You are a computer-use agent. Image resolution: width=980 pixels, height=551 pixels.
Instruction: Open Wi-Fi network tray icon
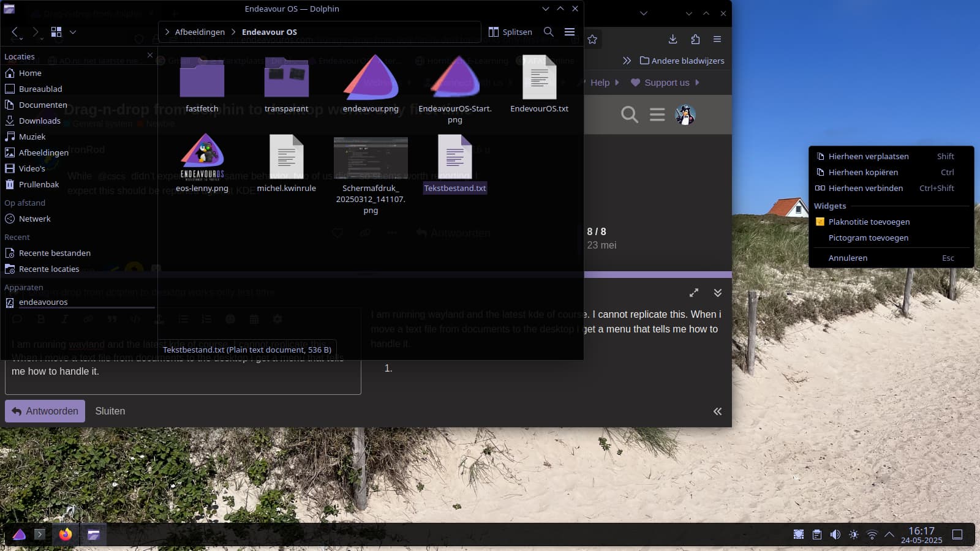point(872,534)
